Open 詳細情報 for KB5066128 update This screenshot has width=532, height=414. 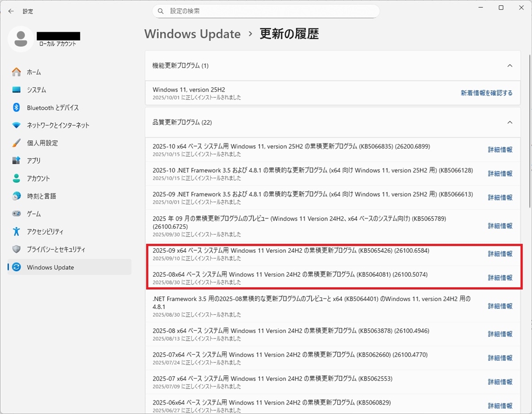(x=500, y=174)
